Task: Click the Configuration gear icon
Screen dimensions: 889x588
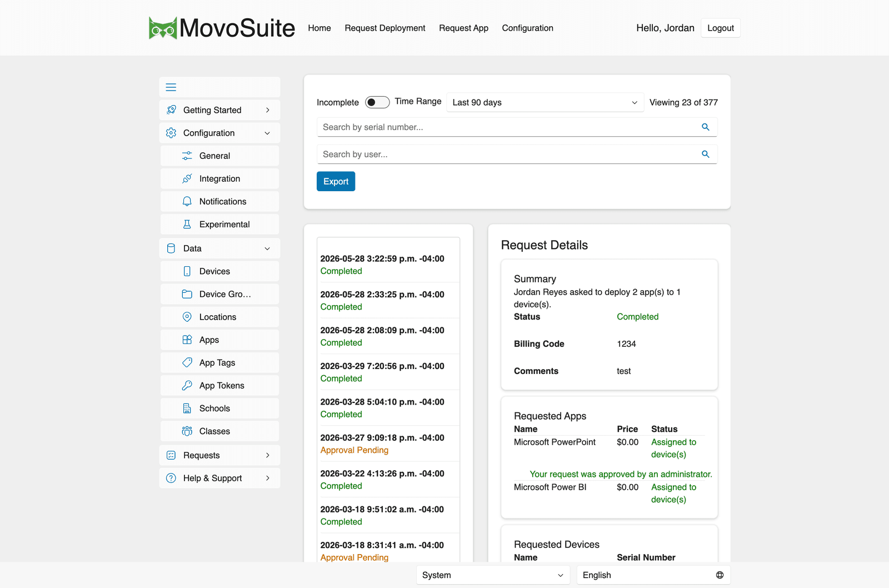Action: click(x=171, y=133)
